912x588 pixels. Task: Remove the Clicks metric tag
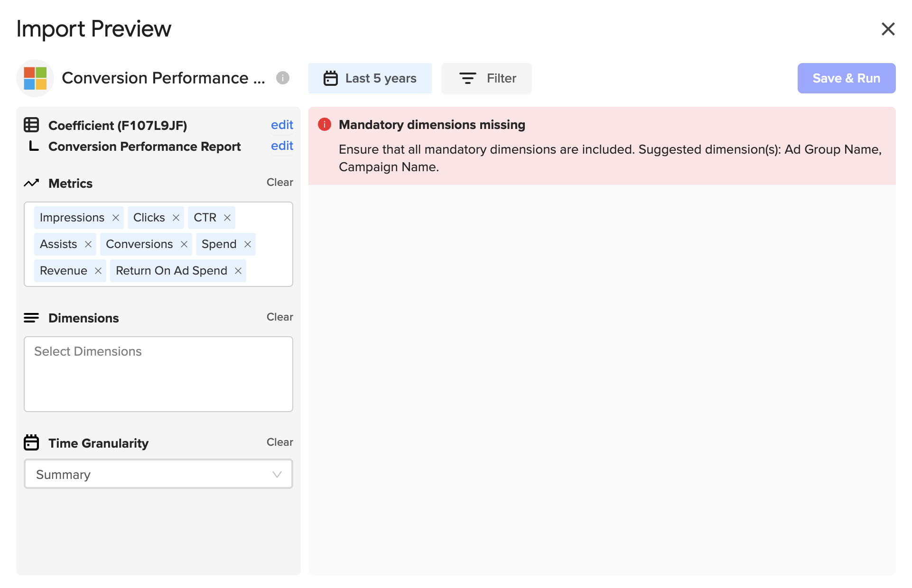[176, 218]
